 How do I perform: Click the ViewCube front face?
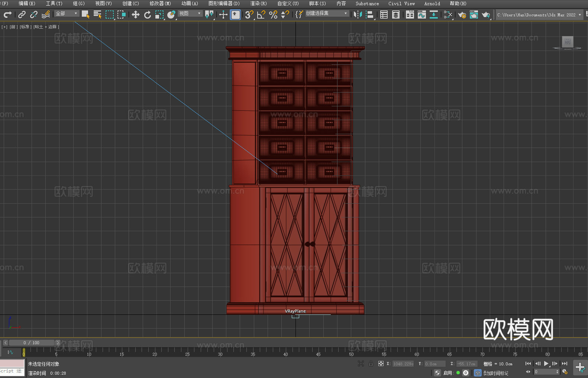click(x=567, y=42)
